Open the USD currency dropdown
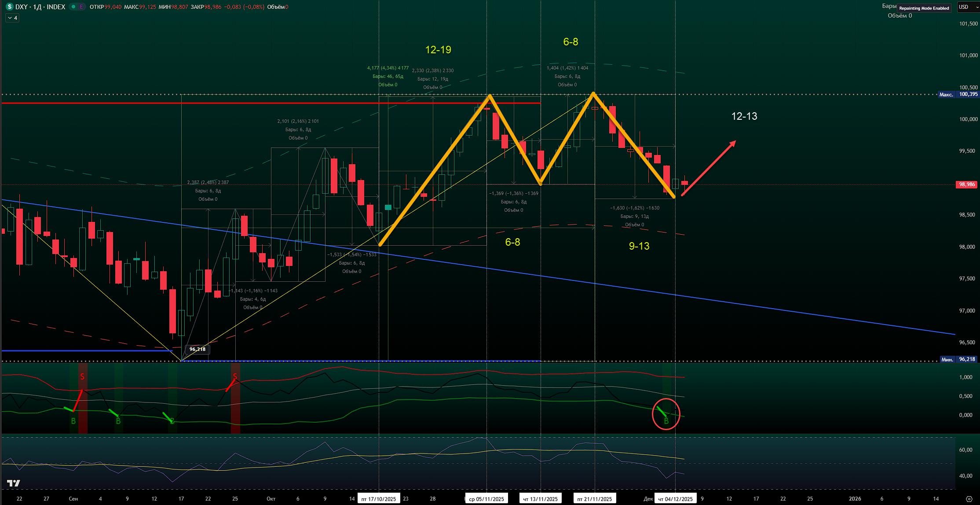This screenshot has width=980, height=505. 968,7
